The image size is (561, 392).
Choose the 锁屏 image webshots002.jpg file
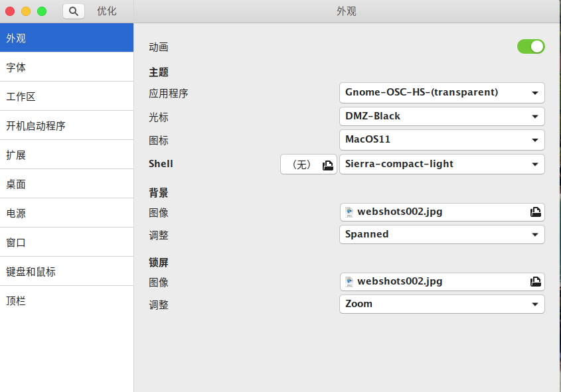click(x=442, y=282)
